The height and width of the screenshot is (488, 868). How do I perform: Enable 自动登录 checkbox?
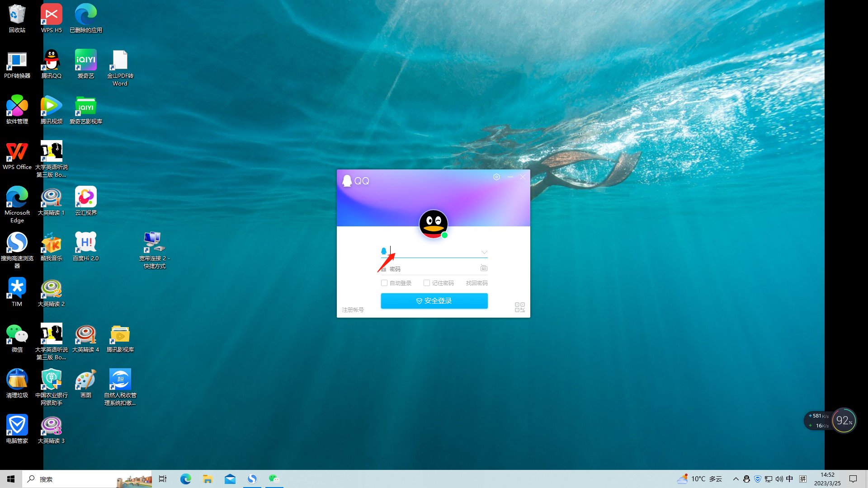tap(384, 283)
